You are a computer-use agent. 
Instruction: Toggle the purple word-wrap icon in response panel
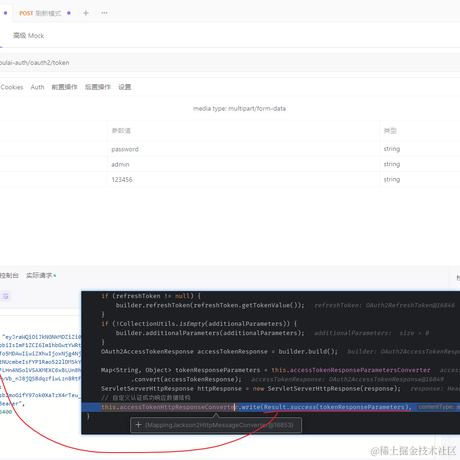tap(6, 296)
